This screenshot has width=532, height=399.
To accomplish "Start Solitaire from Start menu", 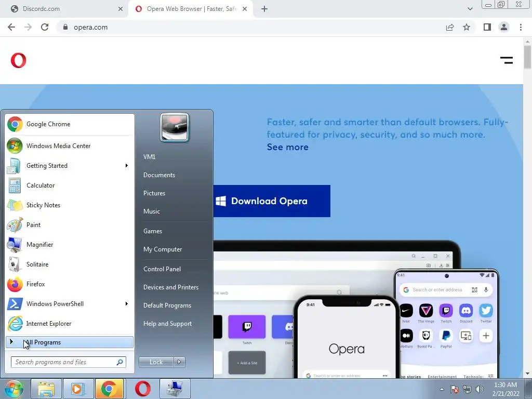I will (70, 264).
